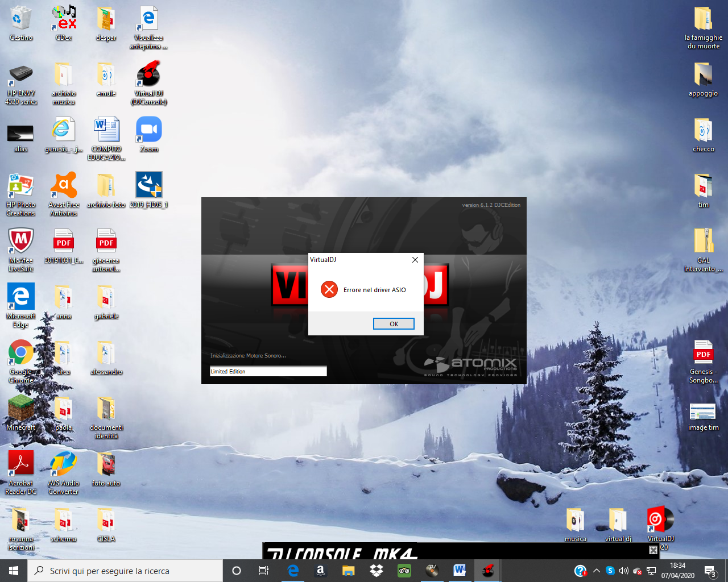Open the archivio musica folder
728x582 pixels.
tap(64, 84)
